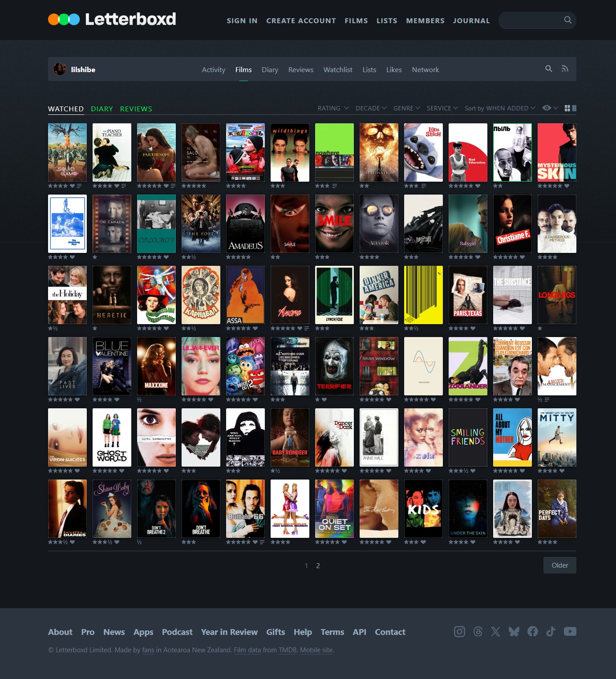Click the TMDB link in the footer
The height and width of the screenshot is (679, 616).
pyautogui.click(x=288, y=650)
